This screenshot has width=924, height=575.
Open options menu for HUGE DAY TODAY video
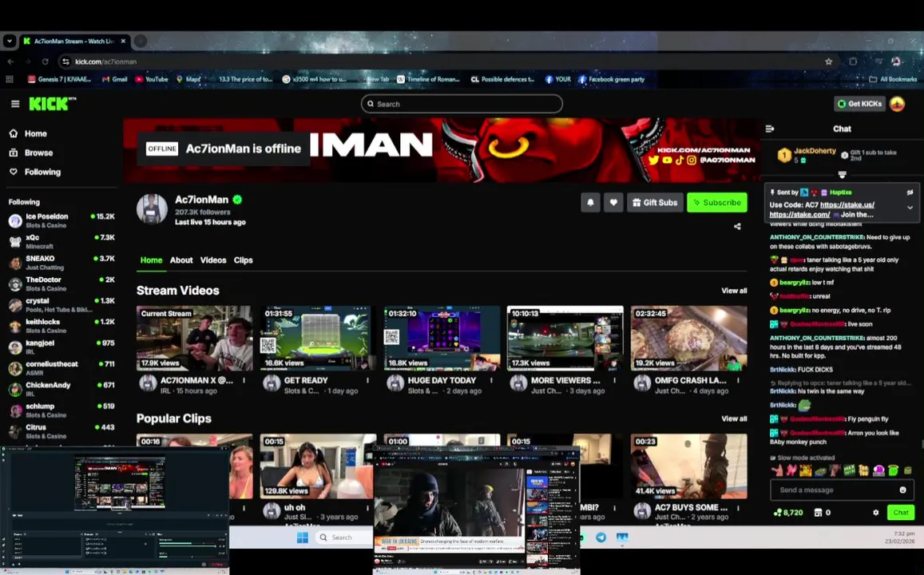click(x=491, y=381)
